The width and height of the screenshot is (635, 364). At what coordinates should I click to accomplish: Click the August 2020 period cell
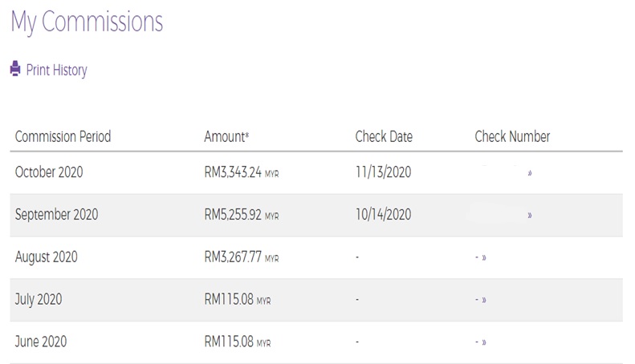[48, 257]
